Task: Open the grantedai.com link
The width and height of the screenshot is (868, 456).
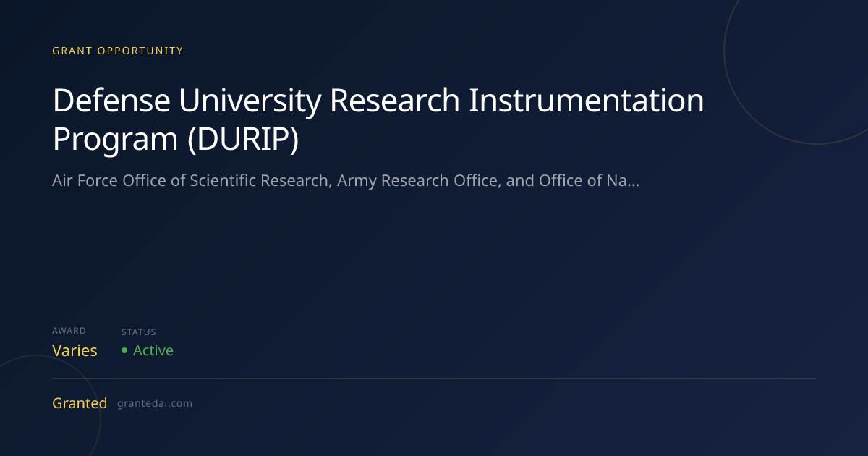Action: tap(155, 403)
